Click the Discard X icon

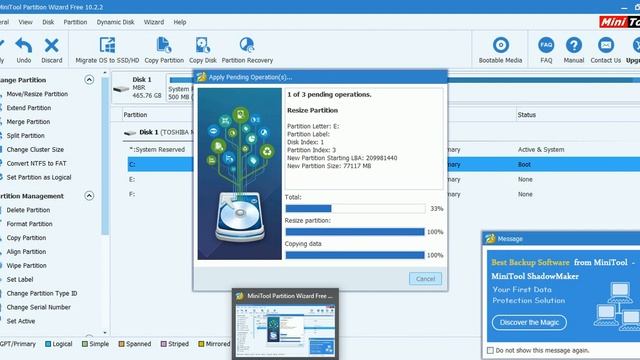51,45
